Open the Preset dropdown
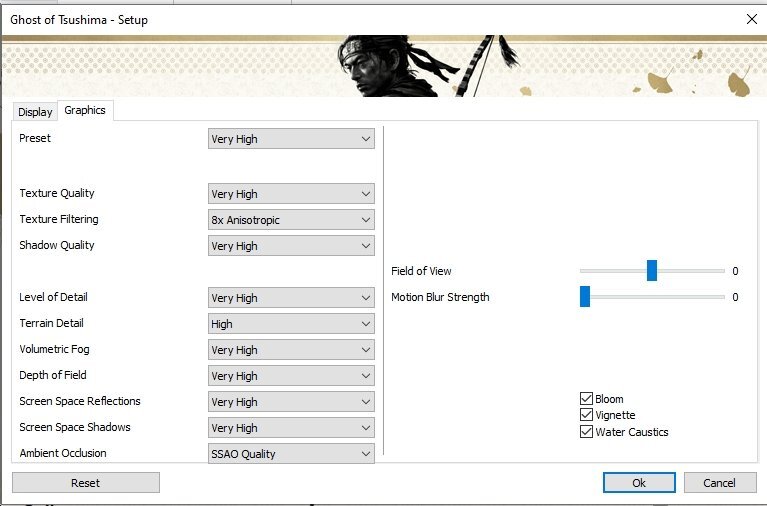 click(291, 139)
